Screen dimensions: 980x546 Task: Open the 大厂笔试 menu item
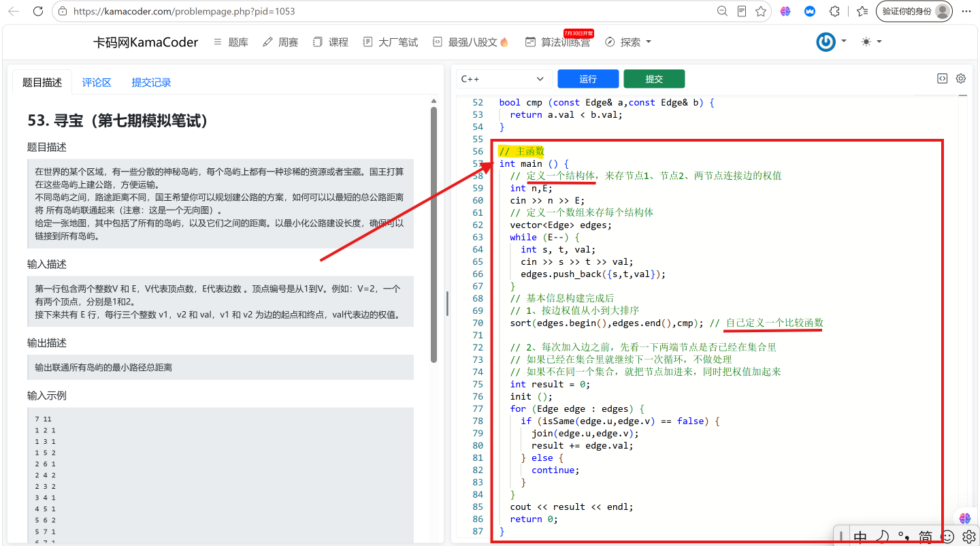391,42
